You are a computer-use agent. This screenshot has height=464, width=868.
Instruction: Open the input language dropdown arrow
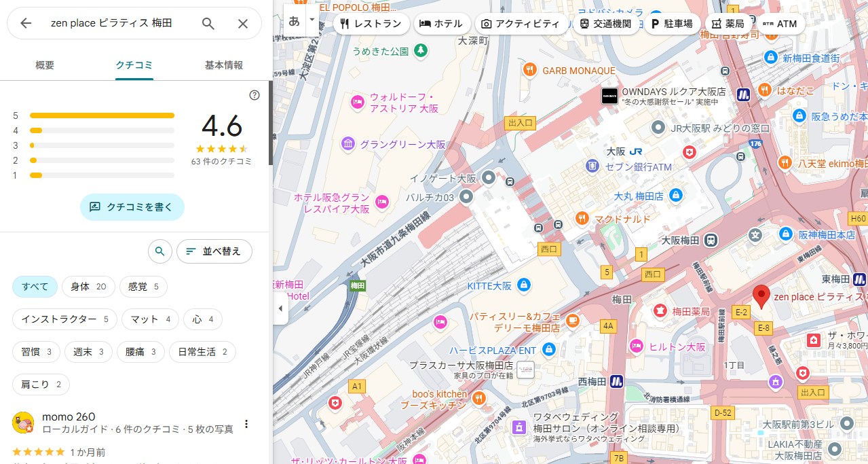[312, 20]
